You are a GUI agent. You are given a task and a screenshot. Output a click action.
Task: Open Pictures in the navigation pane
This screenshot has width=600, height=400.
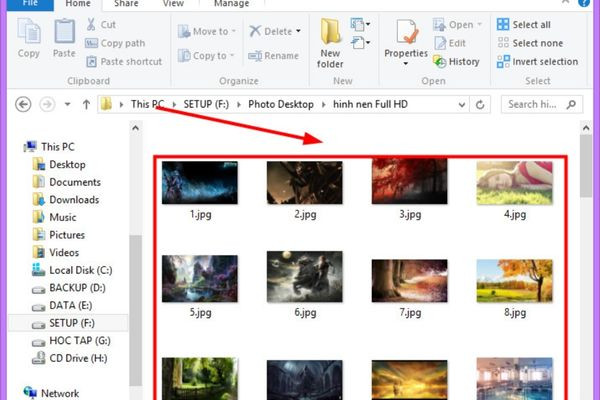tap(59, 235)
